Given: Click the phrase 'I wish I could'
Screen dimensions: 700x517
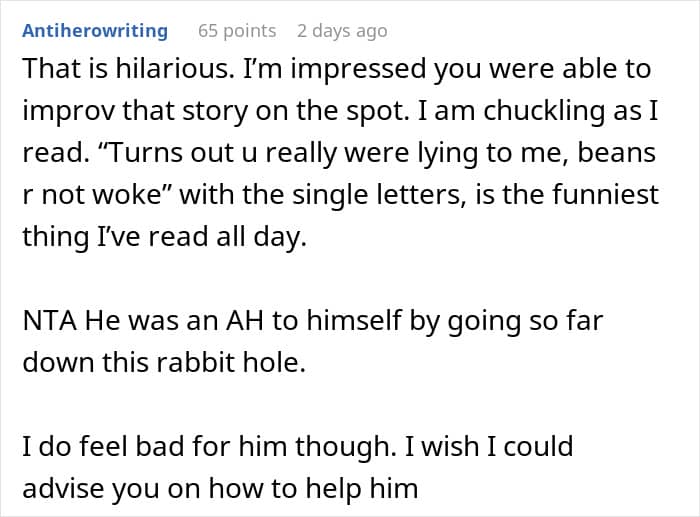Looking at the screenshot, I should [x=489, y=447].
